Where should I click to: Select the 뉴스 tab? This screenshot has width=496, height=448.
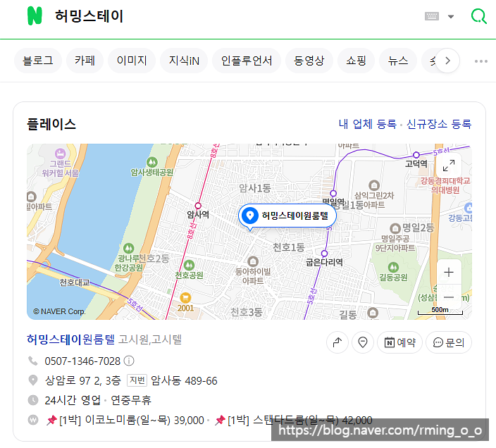(398, 61)
